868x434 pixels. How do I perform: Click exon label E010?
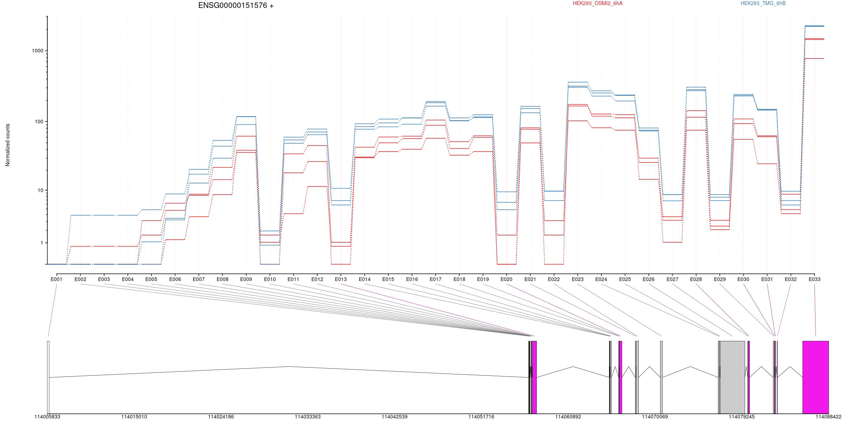click(x=270, y=279)
